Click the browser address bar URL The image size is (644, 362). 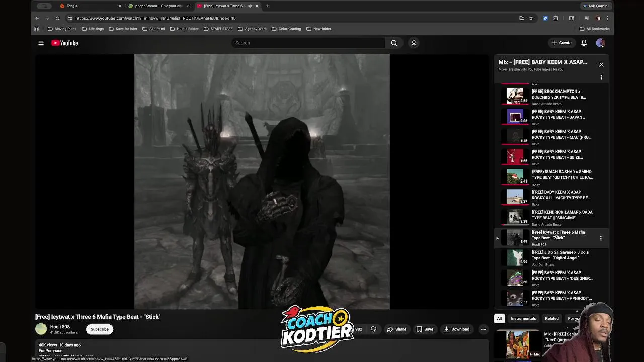155,18
